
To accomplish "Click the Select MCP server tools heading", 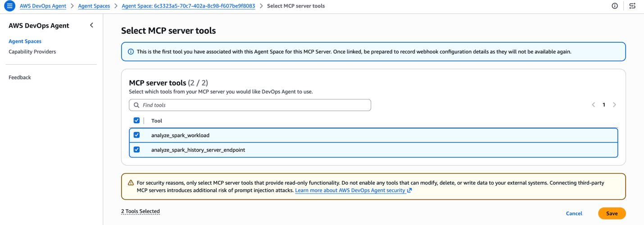I will click(168, 31).
